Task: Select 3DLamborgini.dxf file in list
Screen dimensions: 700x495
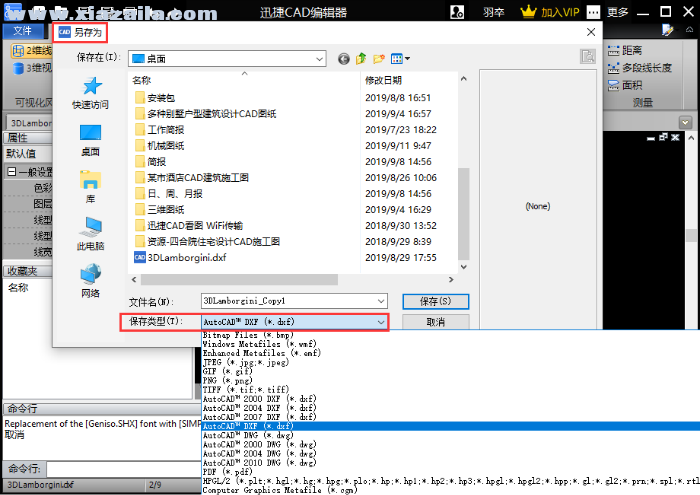Action: point(181,258)
